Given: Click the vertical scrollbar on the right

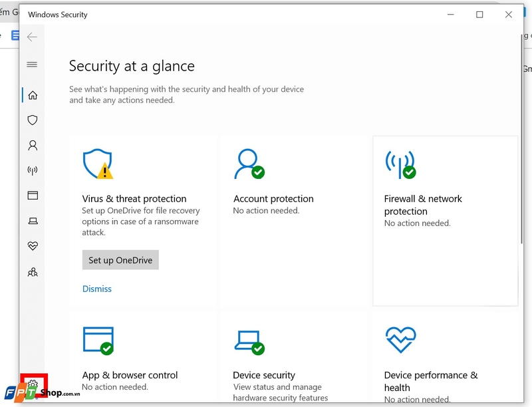Looking at the screenshot, I should tap(522, 139).
